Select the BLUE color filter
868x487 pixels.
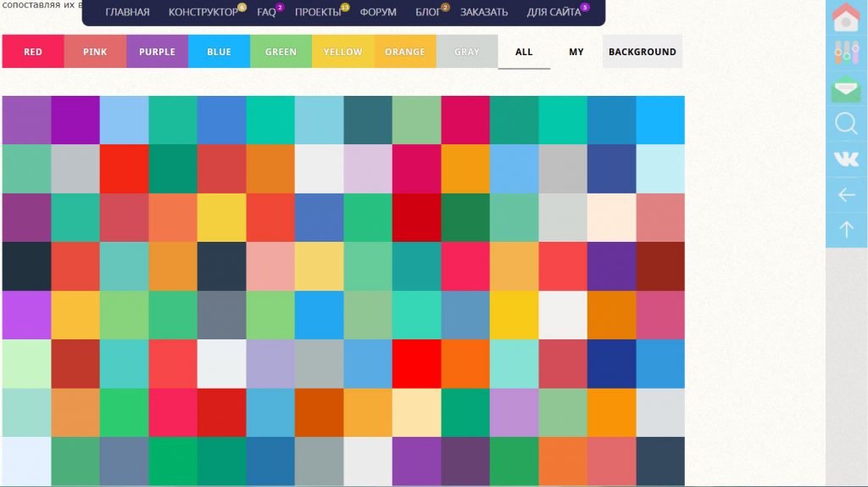(220, 52)
